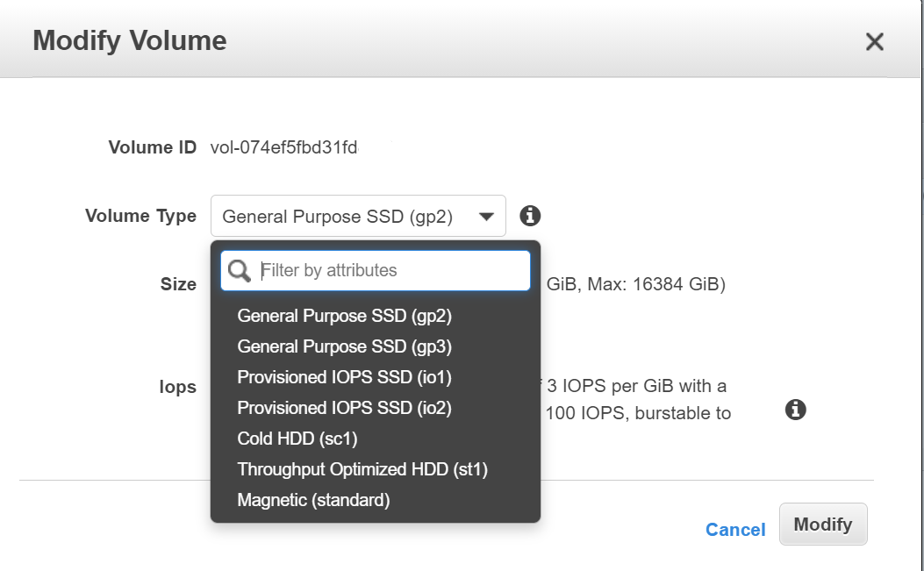Select Throughput Optimized HDD (st1)
Viewport: 924px width, 571px height.
[362, 469]
